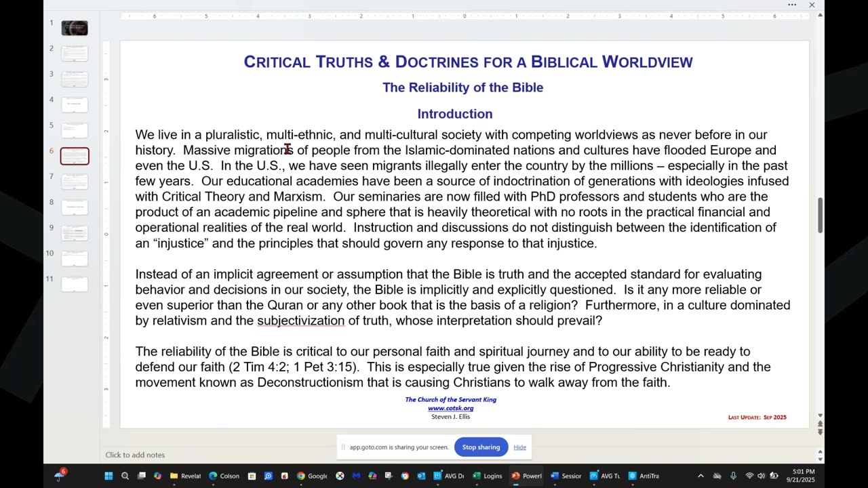Open the battery status tray icon
Viewport: 868px width, 488px height.
(774, 476)
